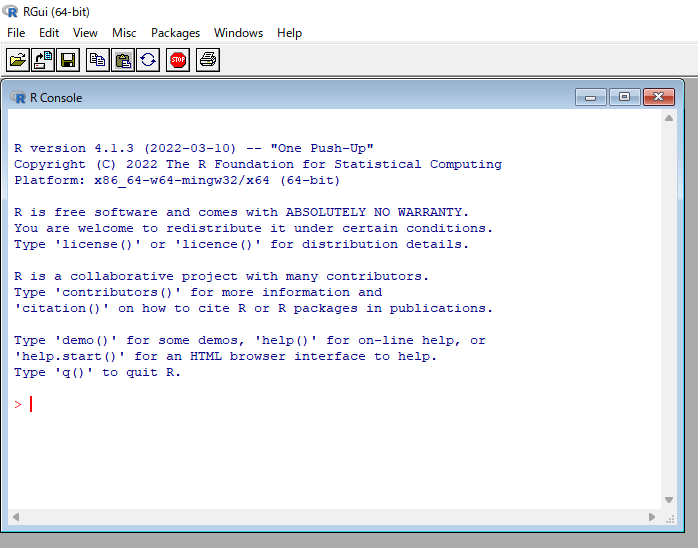Minimize the R Console window
Image resolution: width=698 pixels, height=548 pixels.
click(590, 97)
